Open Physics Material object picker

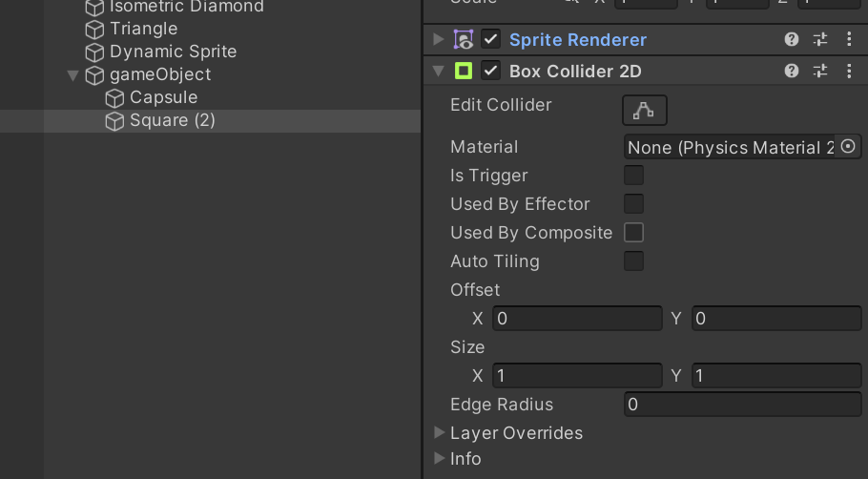[848, 146]
